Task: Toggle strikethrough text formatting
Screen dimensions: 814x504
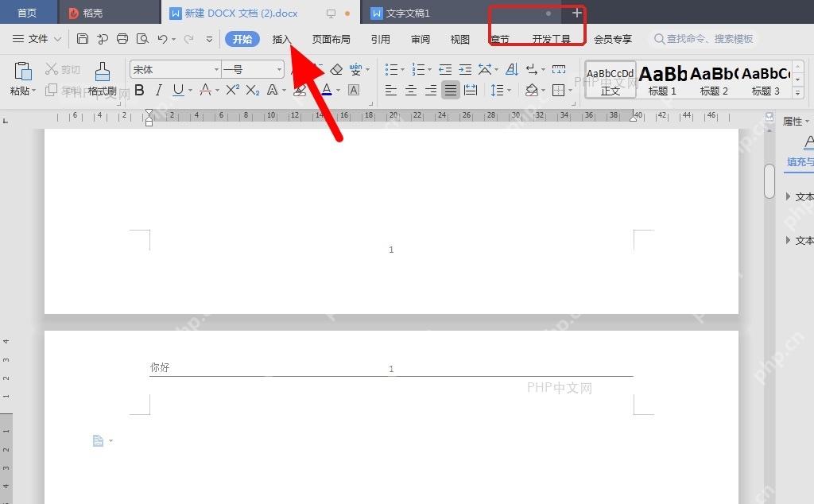Action: point(205,91)
